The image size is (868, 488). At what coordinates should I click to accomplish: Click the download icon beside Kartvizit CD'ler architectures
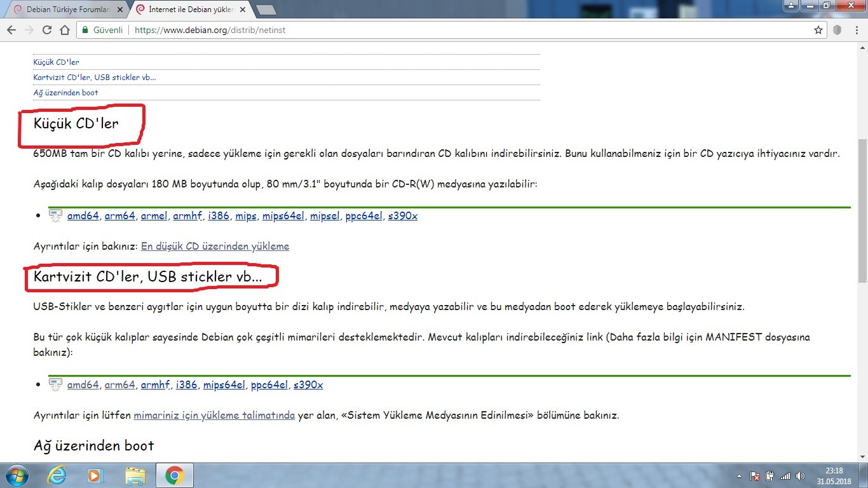click(56, 385)
